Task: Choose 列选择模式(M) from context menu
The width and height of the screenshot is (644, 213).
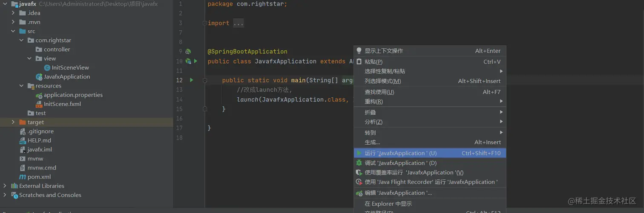Action: click(x=430, y=81)
